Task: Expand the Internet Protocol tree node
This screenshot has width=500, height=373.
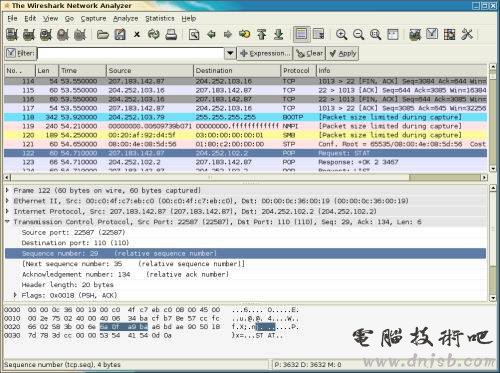Action: click(x=7, y=211)
